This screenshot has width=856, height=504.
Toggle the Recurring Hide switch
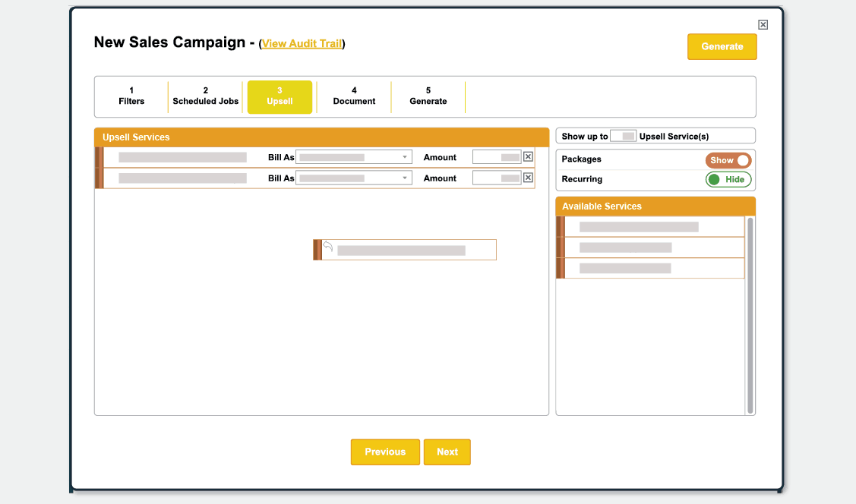(728, 179)
